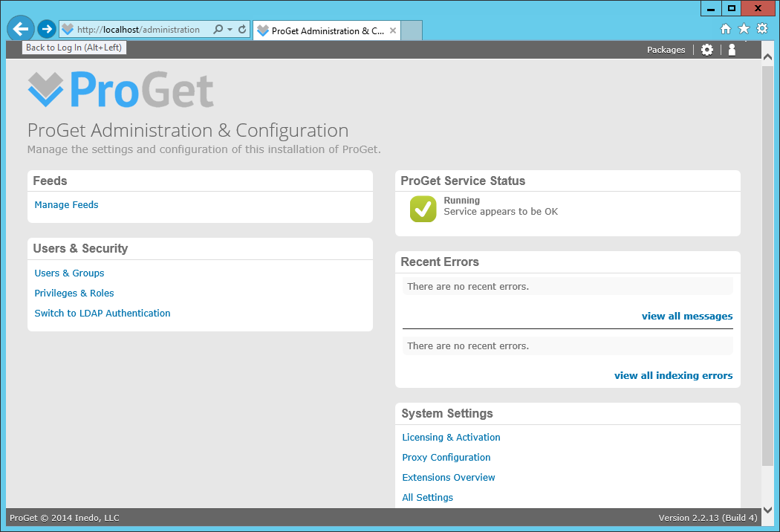Click "Service appears to be OK" text
The height and width of the screenshot is (532, 780).
(x=501, y=212)
